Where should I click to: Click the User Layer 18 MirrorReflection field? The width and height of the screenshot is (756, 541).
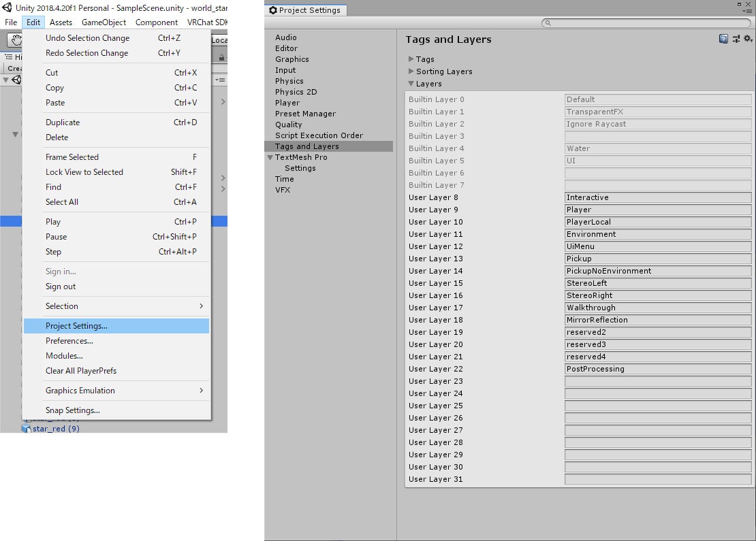point(658,319)
